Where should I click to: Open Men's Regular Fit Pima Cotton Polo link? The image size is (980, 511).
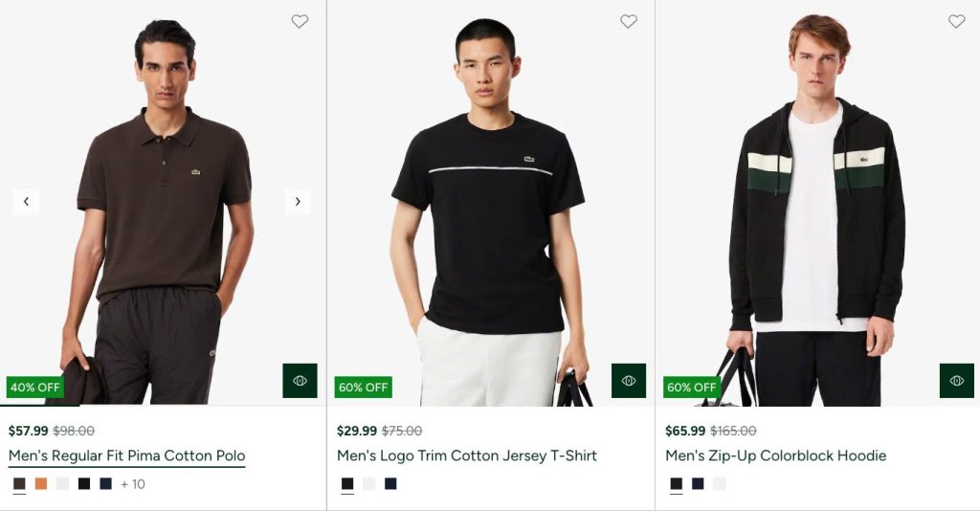(x=127, y=456)
